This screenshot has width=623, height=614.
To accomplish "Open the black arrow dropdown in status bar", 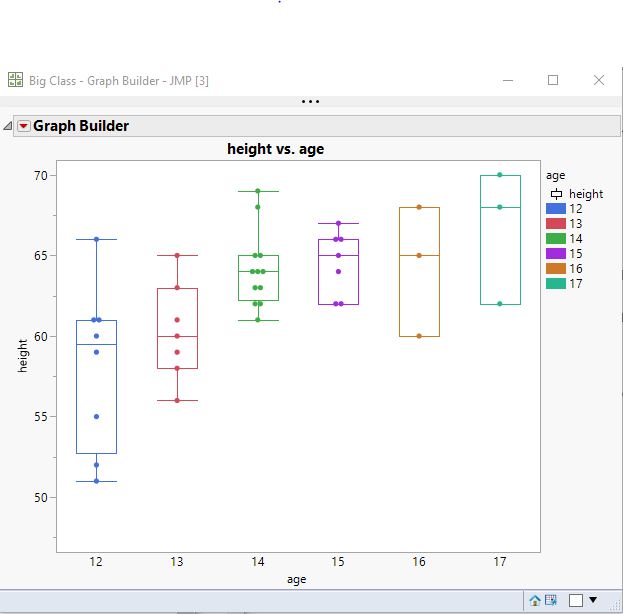I will [593, 600].
